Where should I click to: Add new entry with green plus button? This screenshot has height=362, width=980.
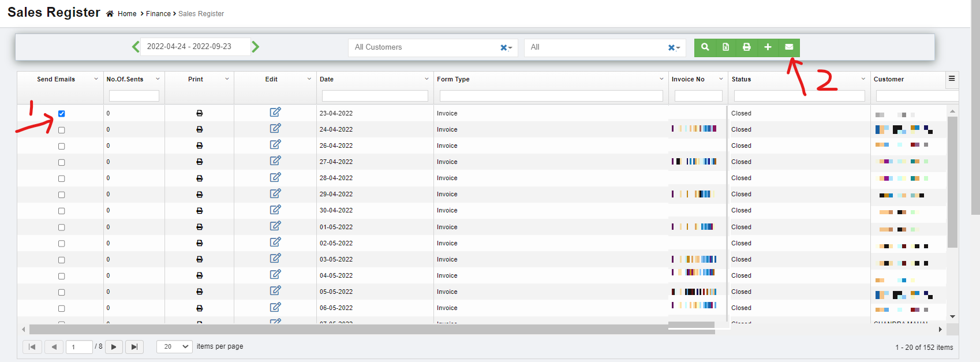[x=768, y=47]
